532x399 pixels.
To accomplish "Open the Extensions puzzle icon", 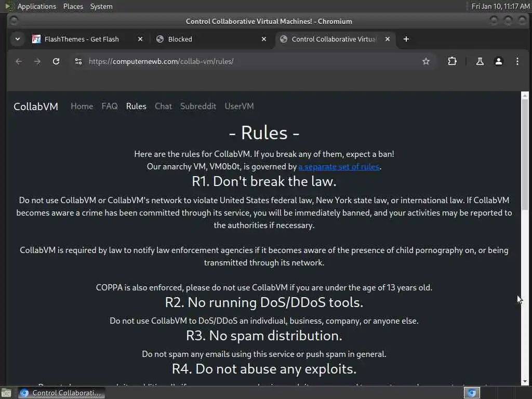I will (x=452, y=61).
